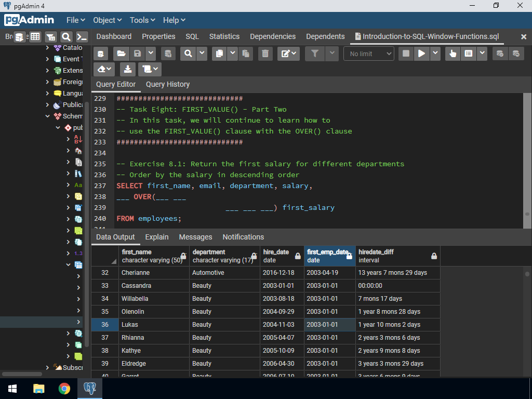This screenshot has height=399, width=532.
Task: Click the Stop query square button
Action: tap(406, 54)
